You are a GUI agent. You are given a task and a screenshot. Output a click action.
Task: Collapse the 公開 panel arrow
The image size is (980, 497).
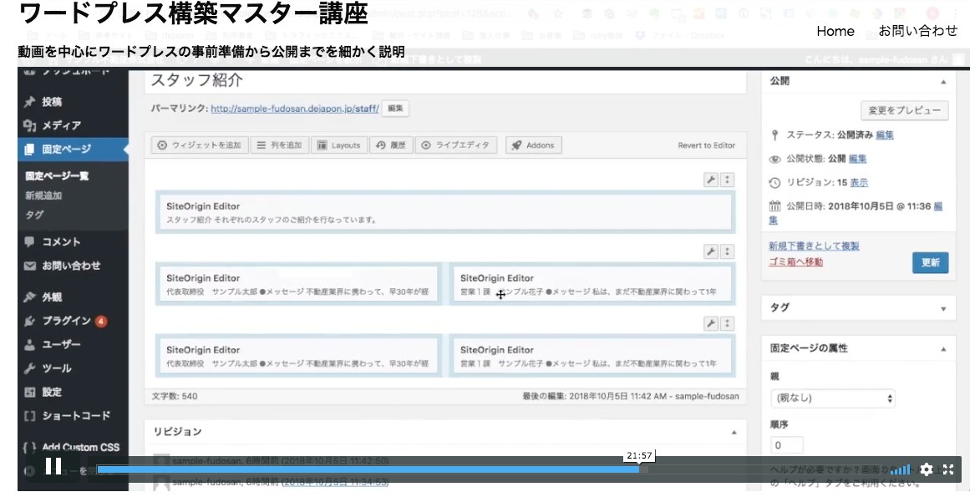(x=943, y=82)
